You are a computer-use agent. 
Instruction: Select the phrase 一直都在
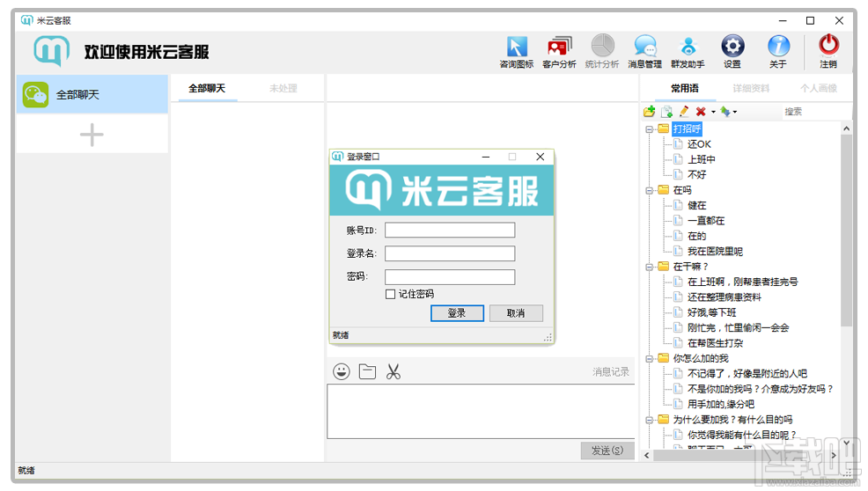[x=706, y=221]
